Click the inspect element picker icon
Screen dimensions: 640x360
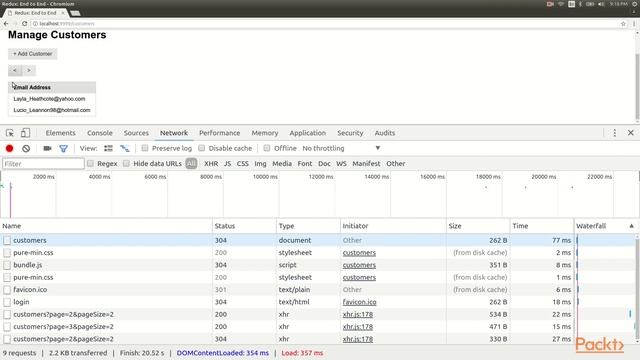coord(10,133)
